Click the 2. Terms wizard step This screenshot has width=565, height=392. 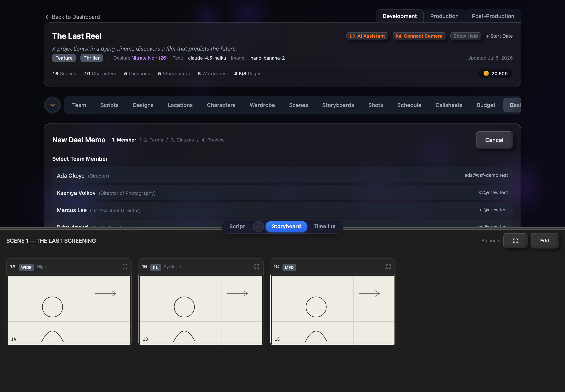point(153,140)
